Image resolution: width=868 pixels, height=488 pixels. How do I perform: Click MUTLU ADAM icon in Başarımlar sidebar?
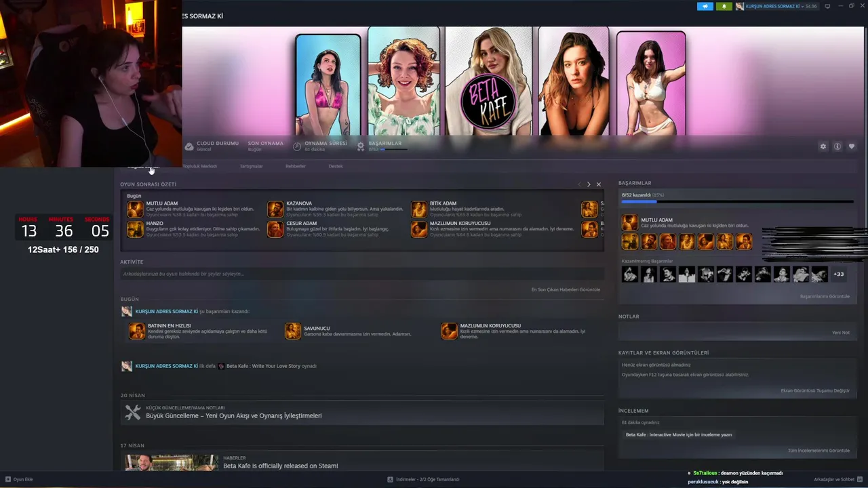tap(630, 222)
